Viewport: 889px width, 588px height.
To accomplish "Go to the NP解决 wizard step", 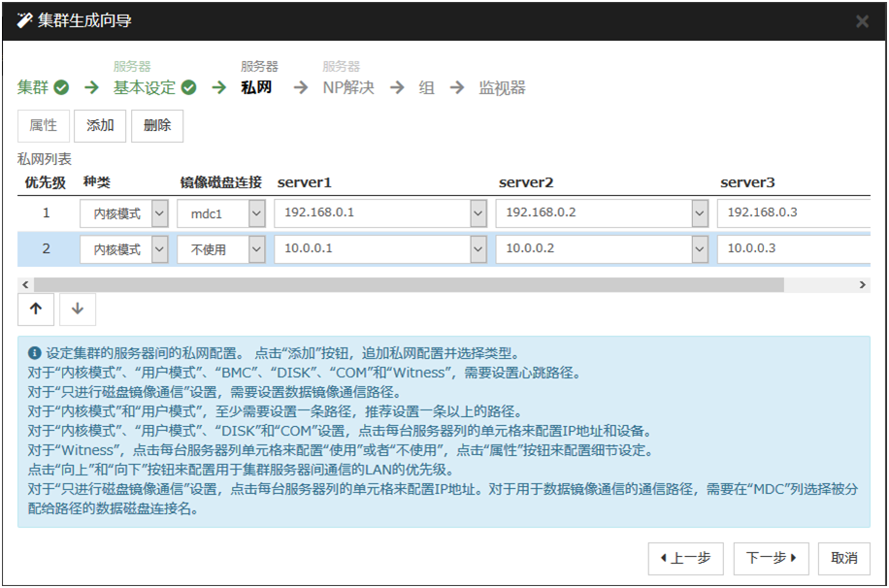I will [347, 88].
